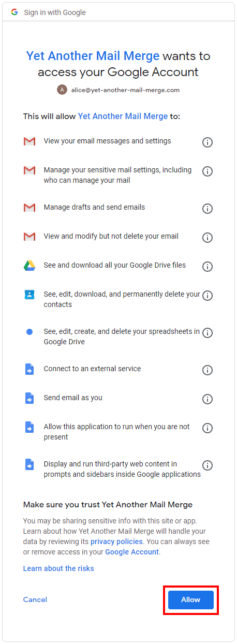The width and height of the screenshot is (237, 644).
Task: Click the info icon beside "View your email messages and settings"
Action: pyautogui.click(x=208, y=142)
